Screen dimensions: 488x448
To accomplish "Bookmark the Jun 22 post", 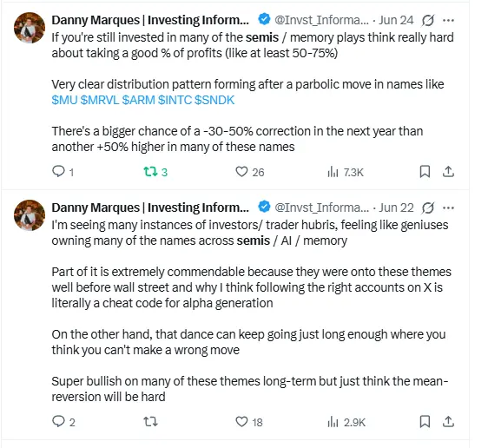I will [425, 422].
